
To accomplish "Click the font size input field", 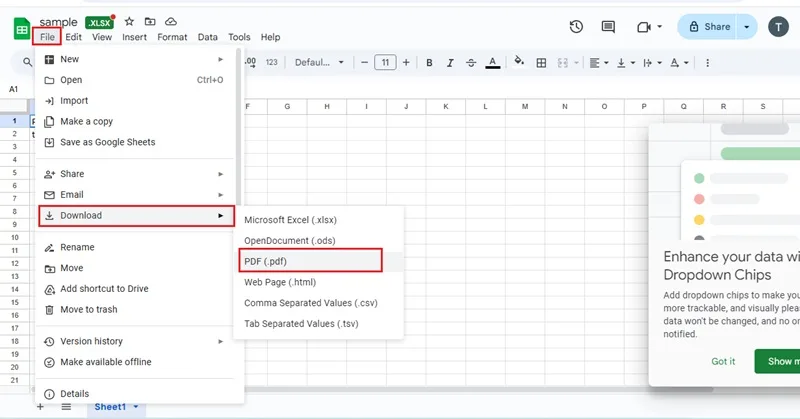I will pyautogui.click(x=385, y=63).
